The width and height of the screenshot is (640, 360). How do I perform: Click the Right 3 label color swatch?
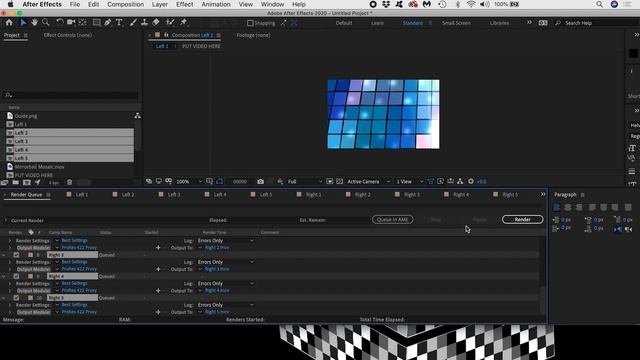point(30,255)
